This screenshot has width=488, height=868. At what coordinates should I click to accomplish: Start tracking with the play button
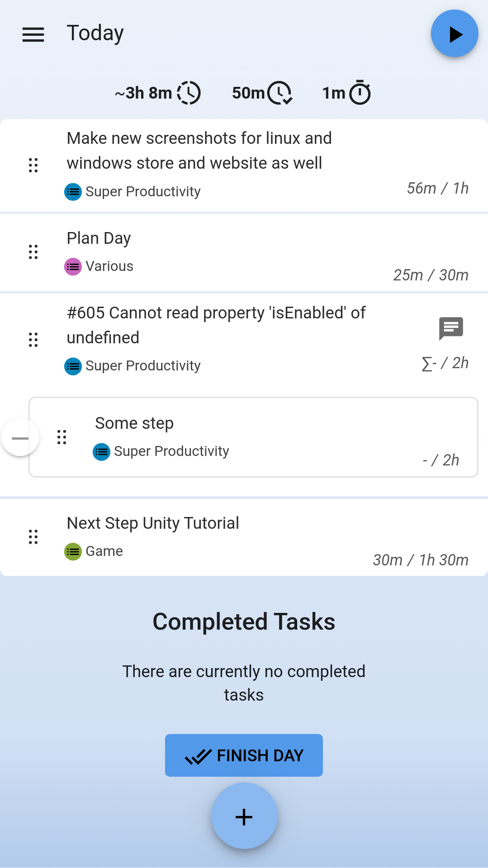pyautogui.click(x=454, y=34)
